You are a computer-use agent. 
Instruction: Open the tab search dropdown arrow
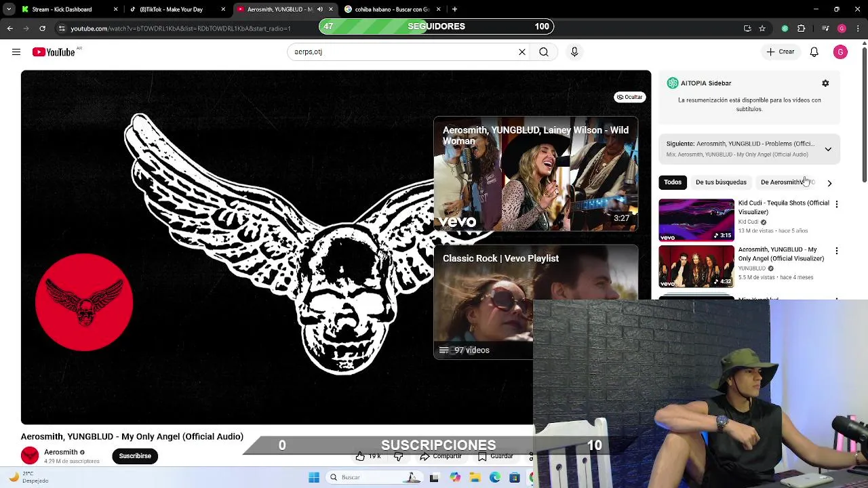click(x=9, y=9)
